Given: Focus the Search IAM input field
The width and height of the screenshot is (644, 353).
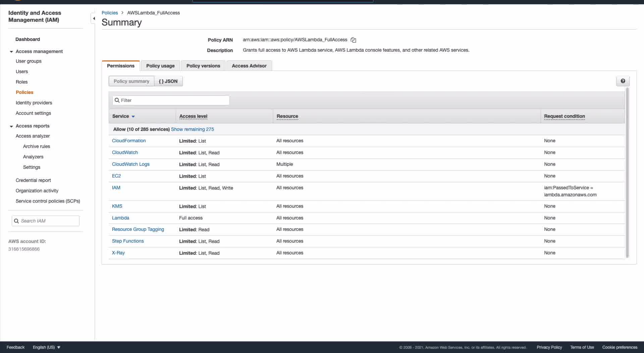Looking at the screenshot, I should [46, 221].
